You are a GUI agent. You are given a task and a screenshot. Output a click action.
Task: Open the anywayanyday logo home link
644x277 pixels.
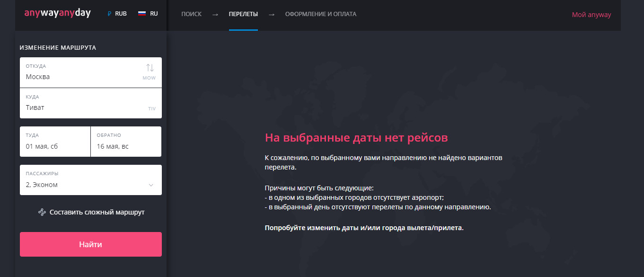57,13
